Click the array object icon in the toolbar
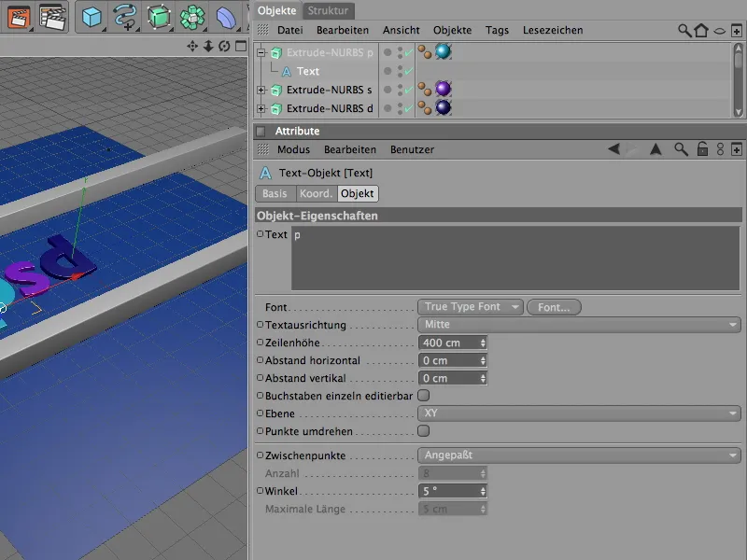 pyautogui.click(x=192, y=17)
